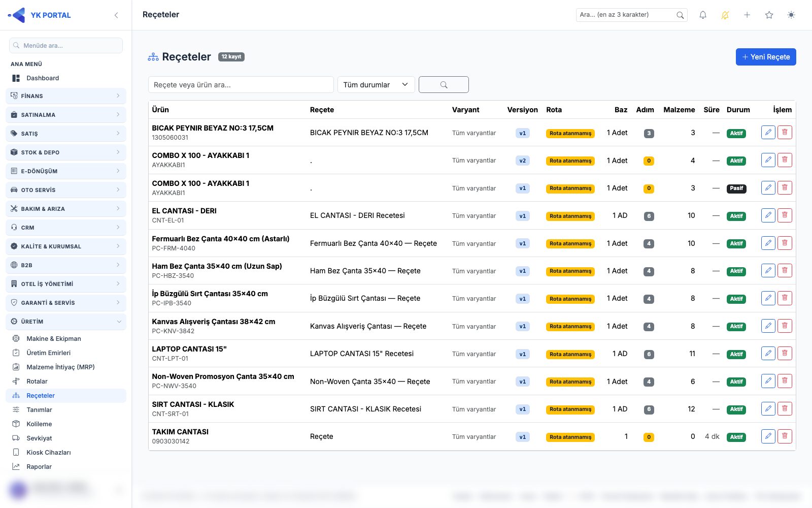Expand the FİNANS menu section
812x508 pixels.
click(66, 96)
